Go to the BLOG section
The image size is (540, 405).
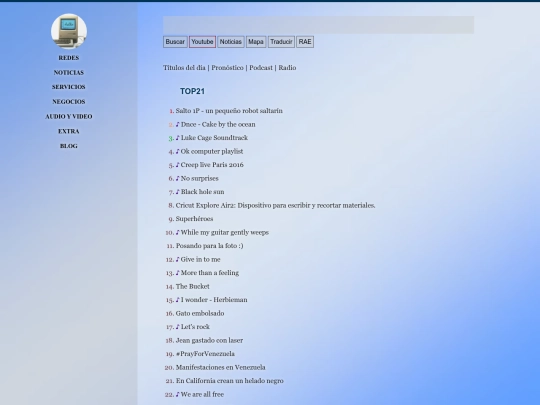69,146
